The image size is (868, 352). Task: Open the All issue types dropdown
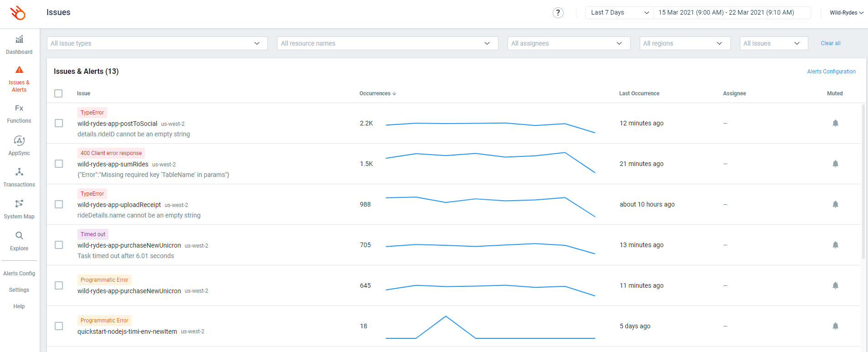(x=157, y=43)
